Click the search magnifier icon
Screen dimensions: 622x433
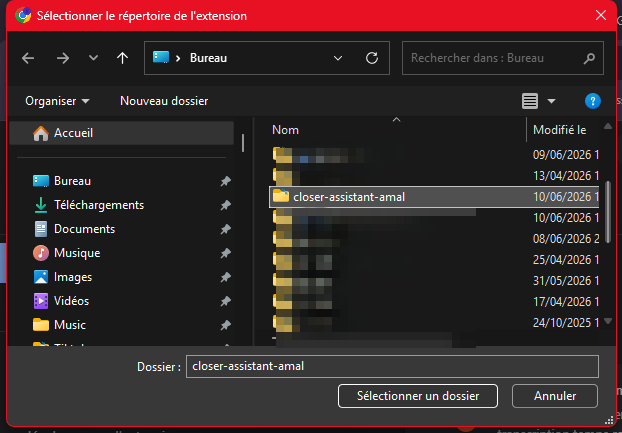click(x=589, y=58)
